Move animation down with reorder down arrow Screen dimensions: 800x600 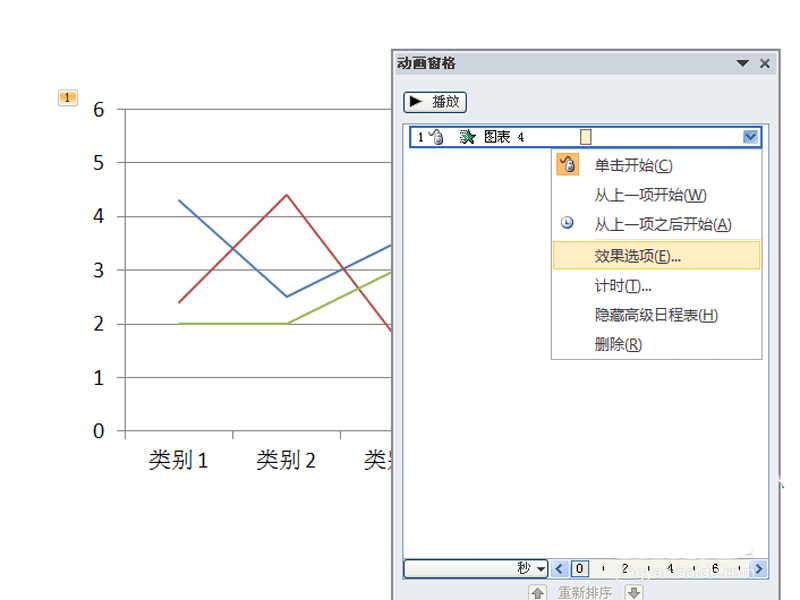633,593
